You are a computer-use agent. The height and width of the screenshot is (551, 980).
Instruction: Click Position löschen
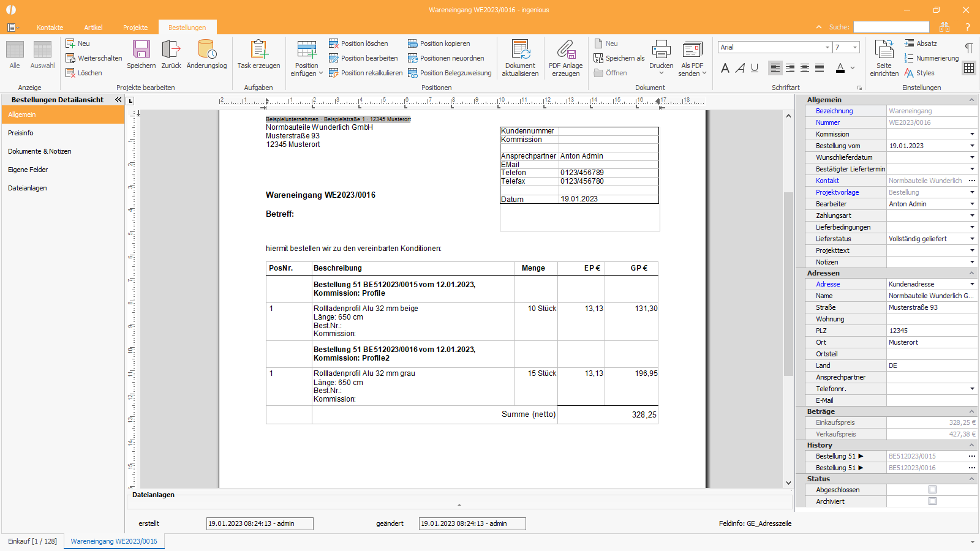click(x=358, y=43)
